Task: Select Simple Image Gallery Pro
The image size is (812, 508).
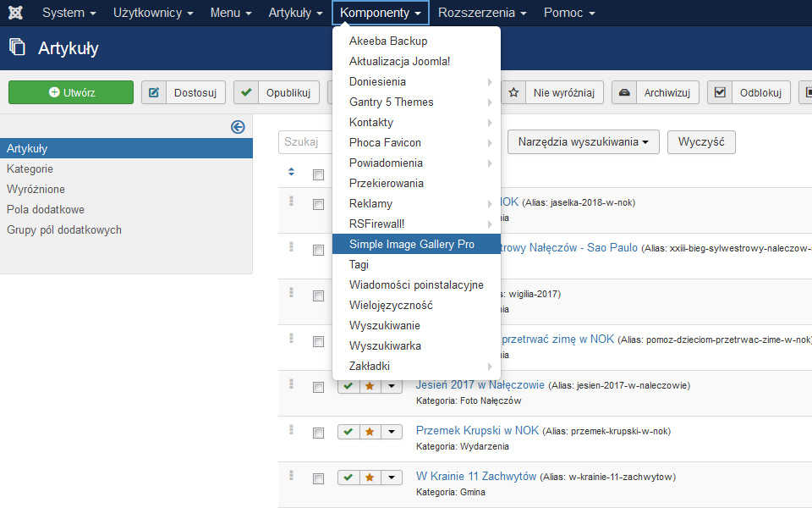Action: (x=416, y=244)
